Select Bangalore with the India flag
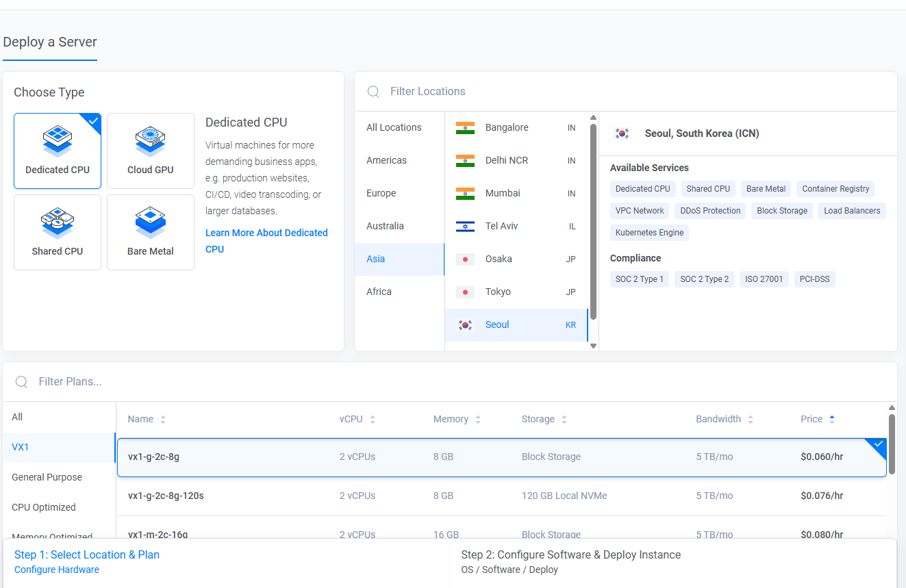Image resolution: width=906 pixels, height=588 pixels. tap(465, 128)
